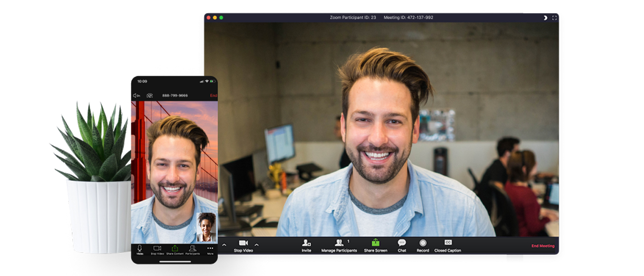
Task: Tap phone number 888-799-9666
Action: click(175, 95)
